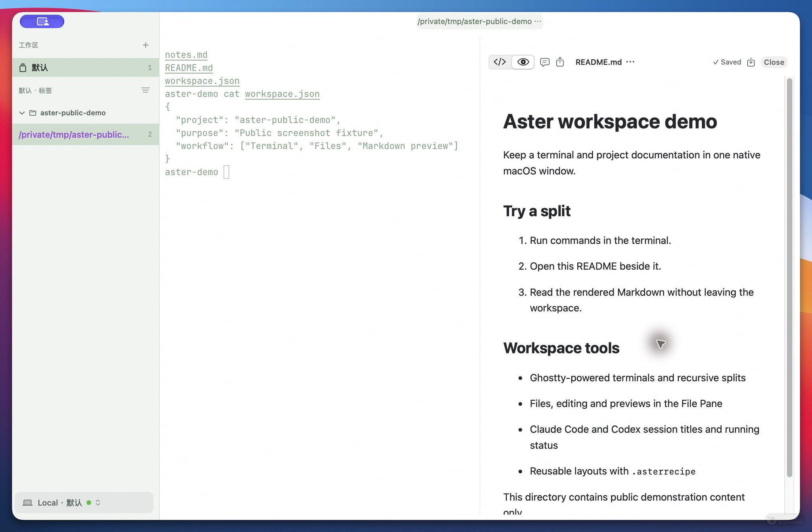Click the Files, editing and previews bullet
The width and height of the screenshot is (812, 532).
click(626, 403)
